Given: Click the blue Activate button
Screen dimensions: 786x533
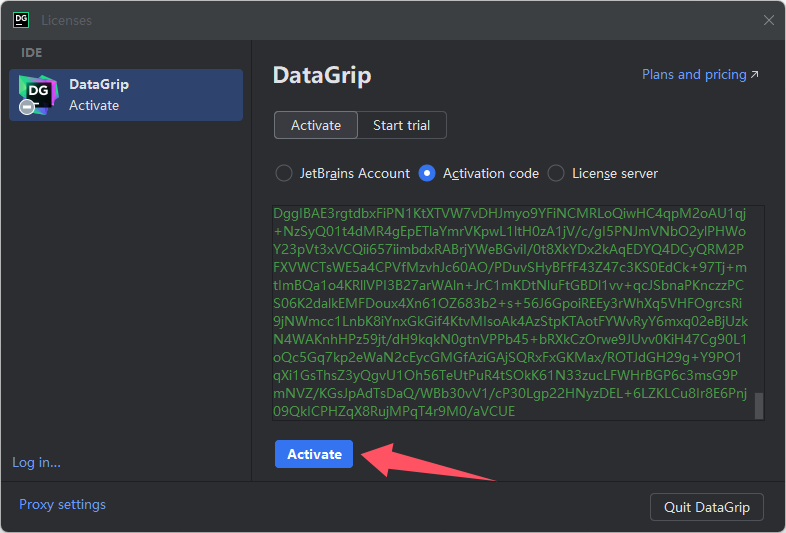Looking at the screenshot, I should coord(314,454).
